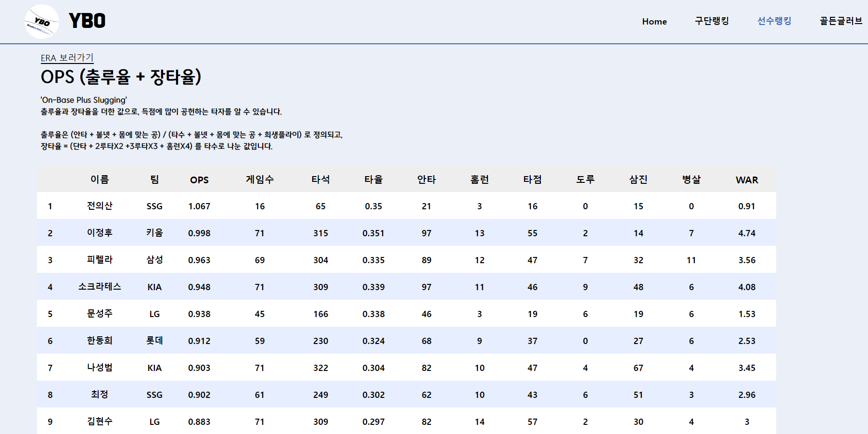
Task: Click WAR value 4.74
Action: (747, 233)
